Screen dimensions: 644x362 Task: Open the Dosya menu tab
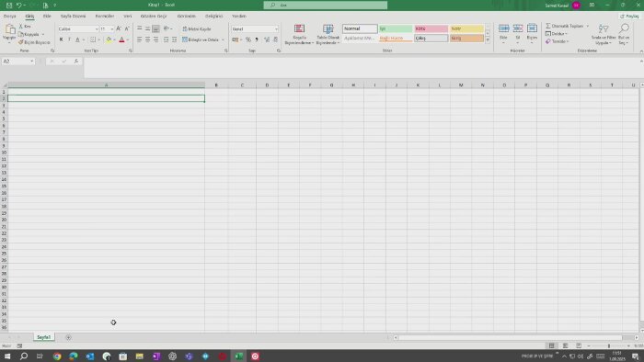coord(10,16)
